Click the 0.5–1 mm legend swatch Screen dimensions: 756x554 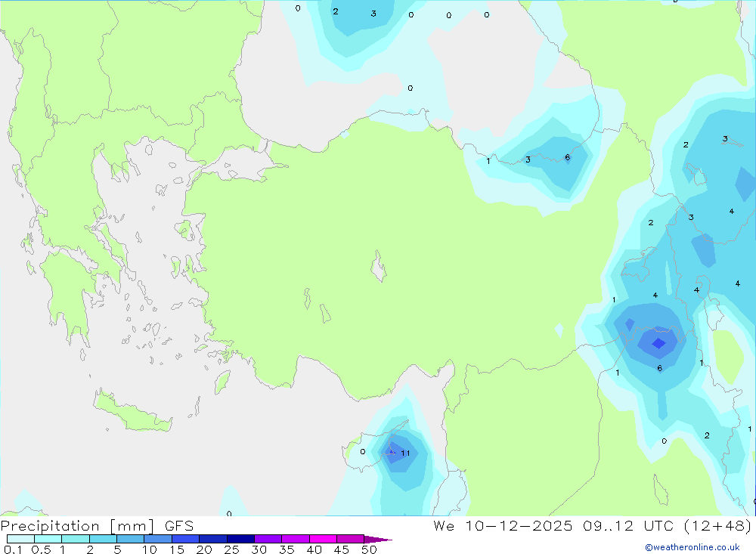(48, 539)
